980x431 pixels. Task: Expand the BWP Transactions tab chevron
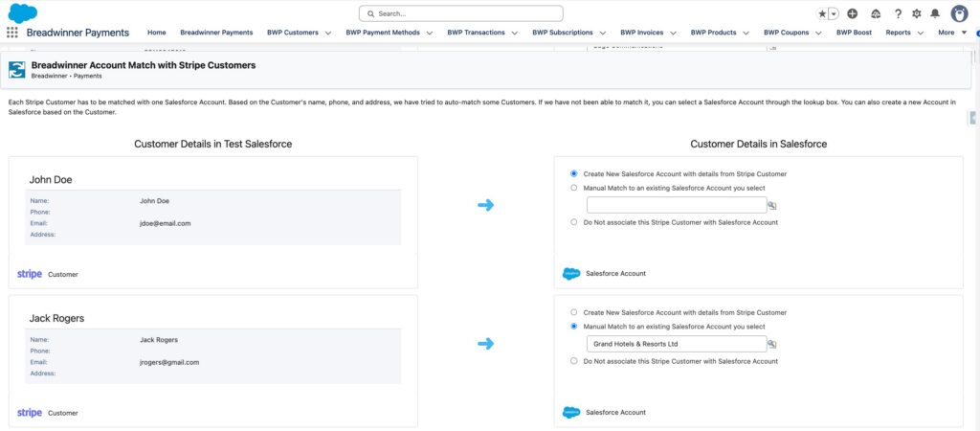[x=514, y=34]
